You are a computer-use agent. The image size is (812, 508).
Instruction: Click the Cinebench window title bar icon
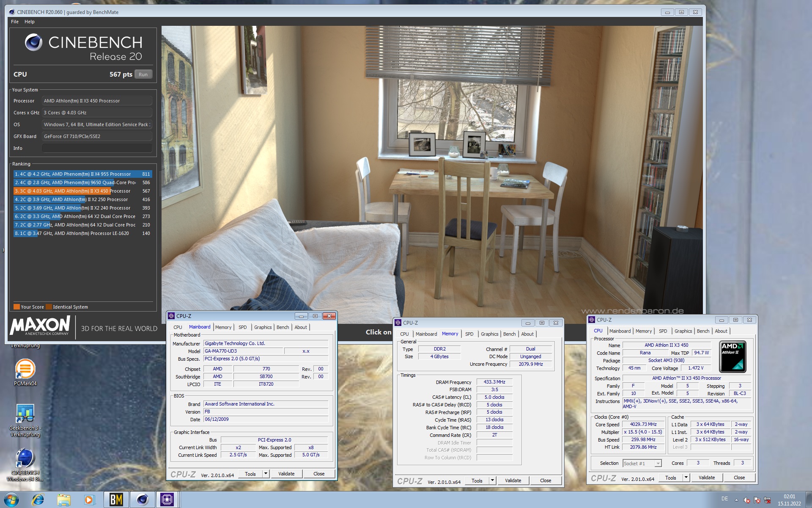click(x=12, y=12)
